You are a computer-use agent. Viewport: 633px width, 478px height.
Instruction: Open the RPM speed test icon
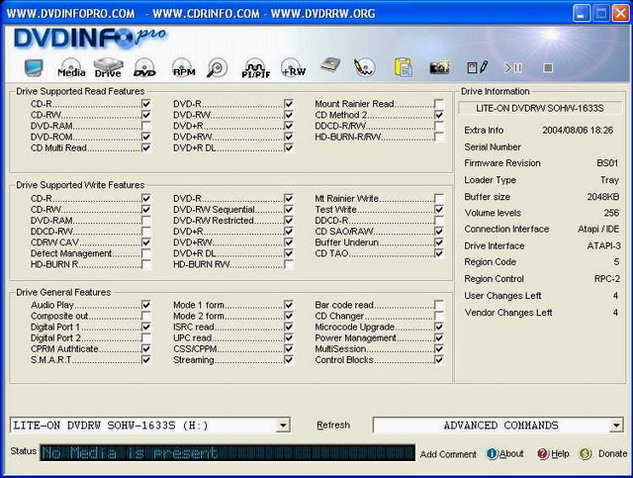[184, 67]
